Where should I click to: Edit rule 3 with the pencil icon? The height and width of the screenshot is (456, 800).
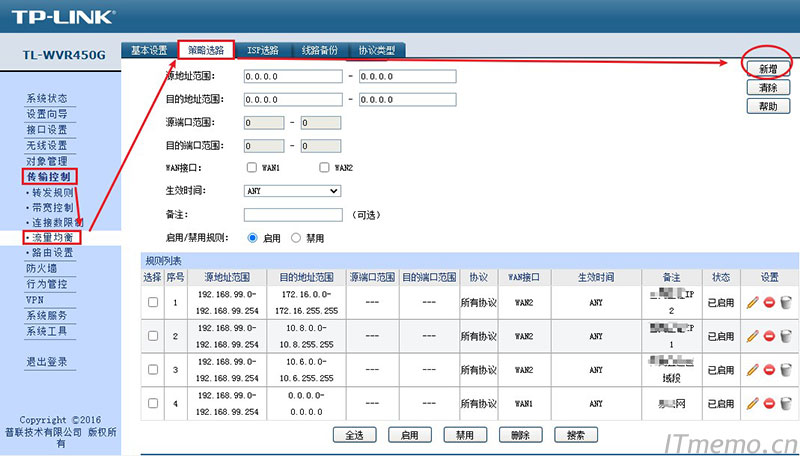[753, 370]
